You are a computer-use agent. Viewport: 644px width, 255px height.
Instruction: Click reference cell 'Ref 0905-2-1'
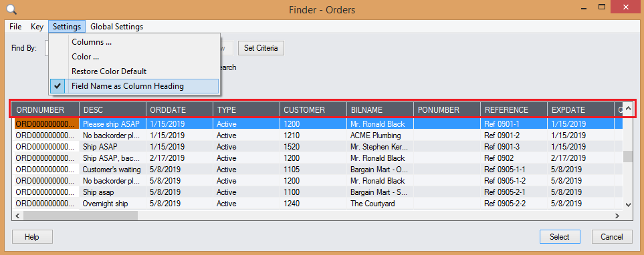(514, 192)
